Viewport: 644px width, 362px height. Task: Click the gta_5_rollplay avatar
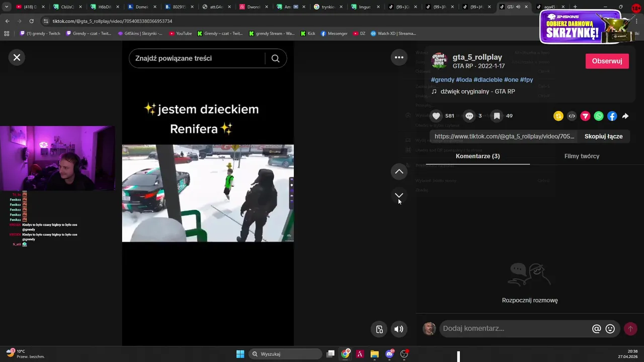[439, 61]
